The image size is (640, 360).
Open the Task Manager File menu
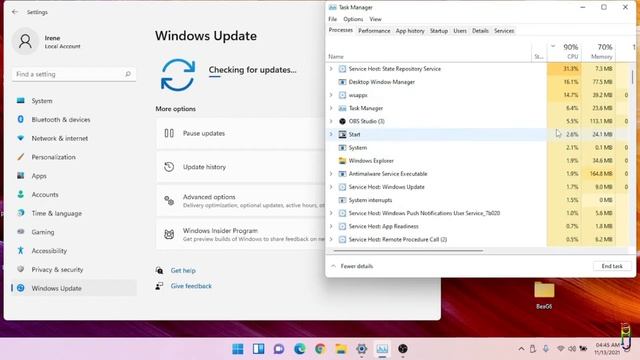click(333, 19)
